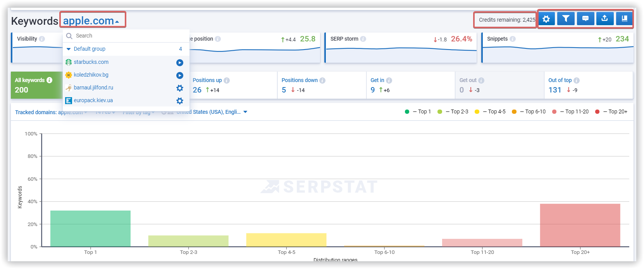
Task: Click the Top 2-3 chart bar
Action: [188, 241]
